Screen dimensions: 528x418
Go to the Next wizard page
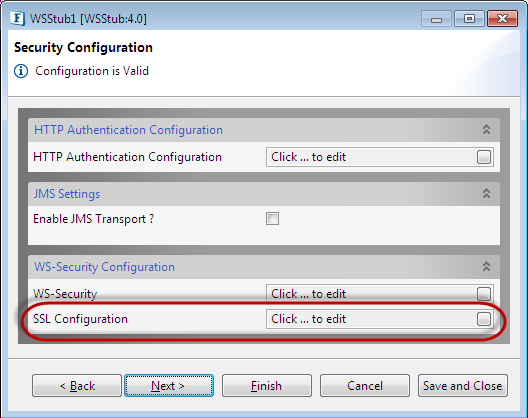(x=169, y=386)
